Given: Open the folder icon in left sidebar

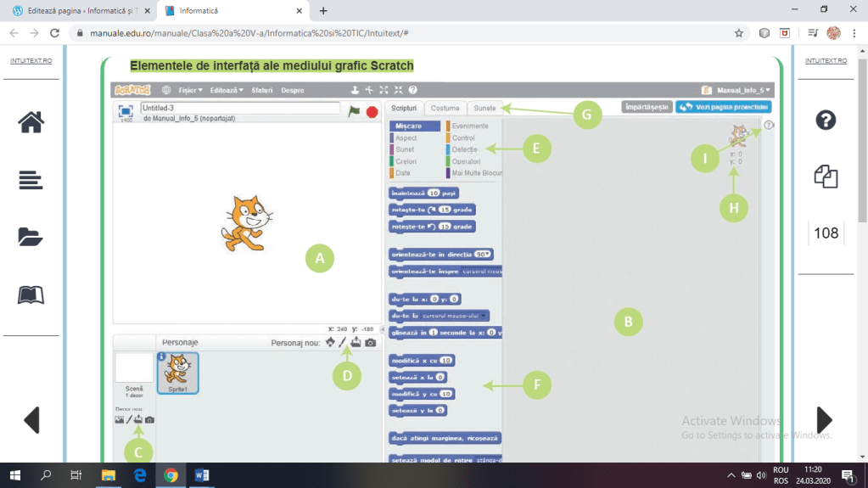Looking at the screenshot, I should pyautogui.click(x=31, y=237).
